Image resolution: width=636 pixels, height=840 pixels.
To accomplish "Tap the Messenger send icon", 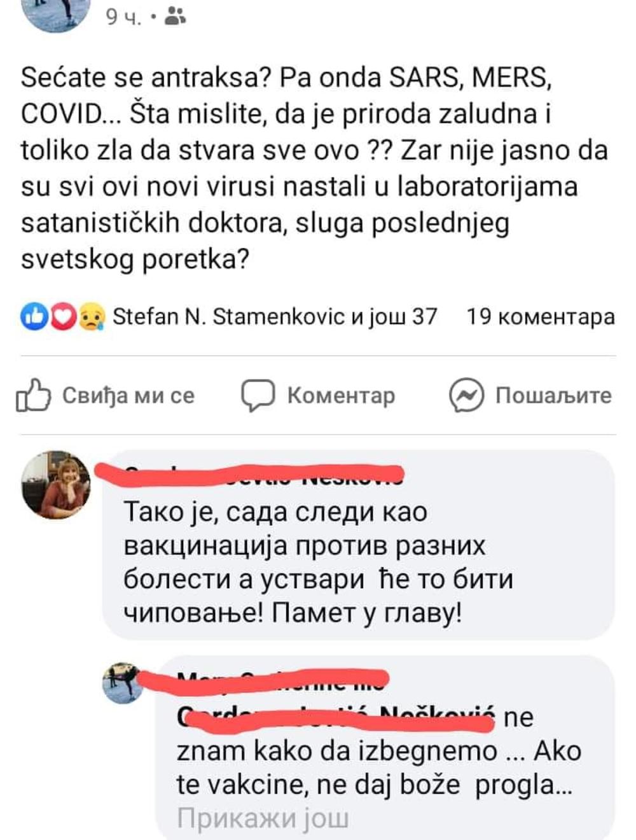I will tap(466, 395).
